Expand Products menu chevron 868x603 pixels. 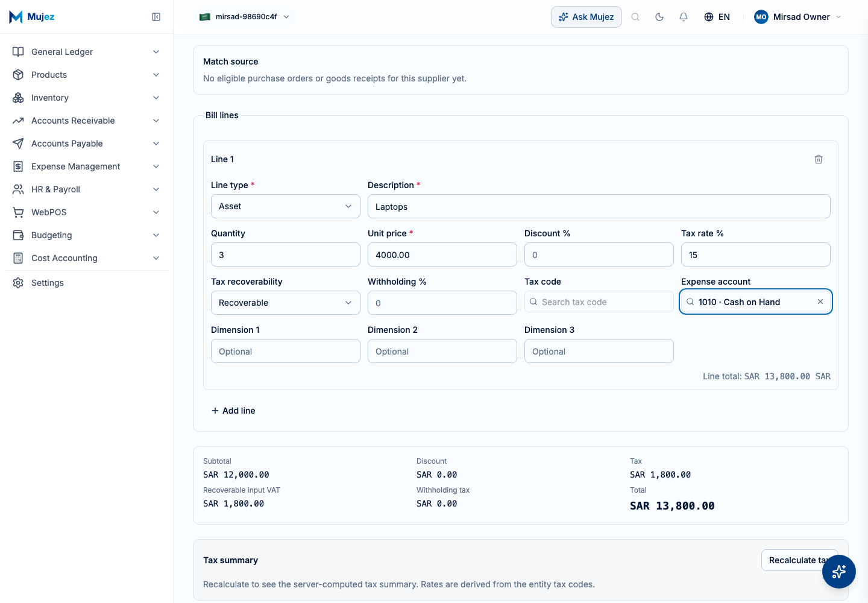(x=156, y=75)
